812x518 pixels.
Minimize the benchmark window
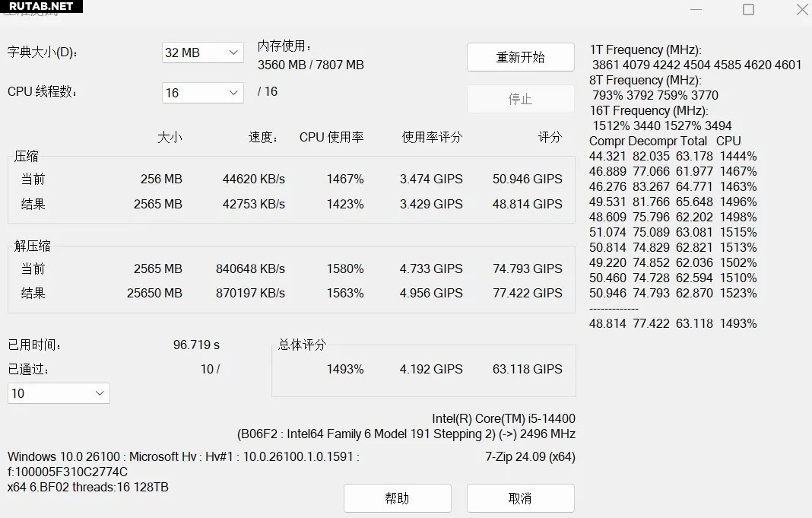coord(696,9)
